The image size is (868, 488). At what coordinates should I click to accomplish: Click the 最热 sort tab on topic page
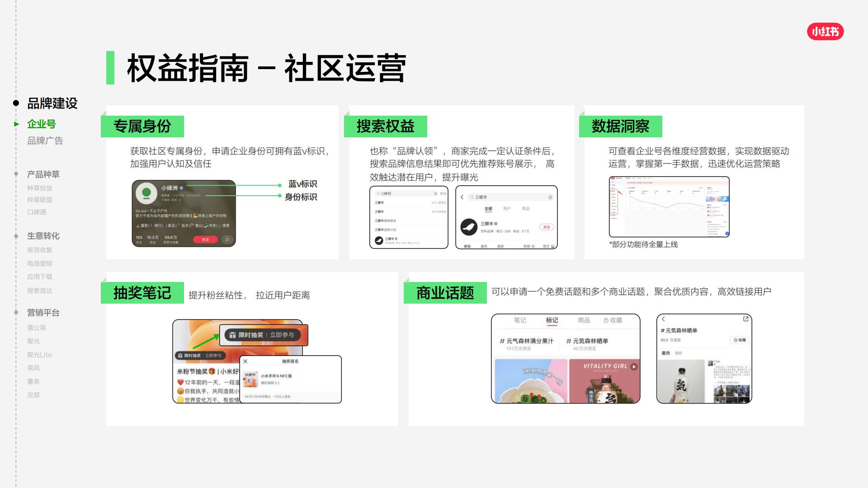(x=665, y=353)
